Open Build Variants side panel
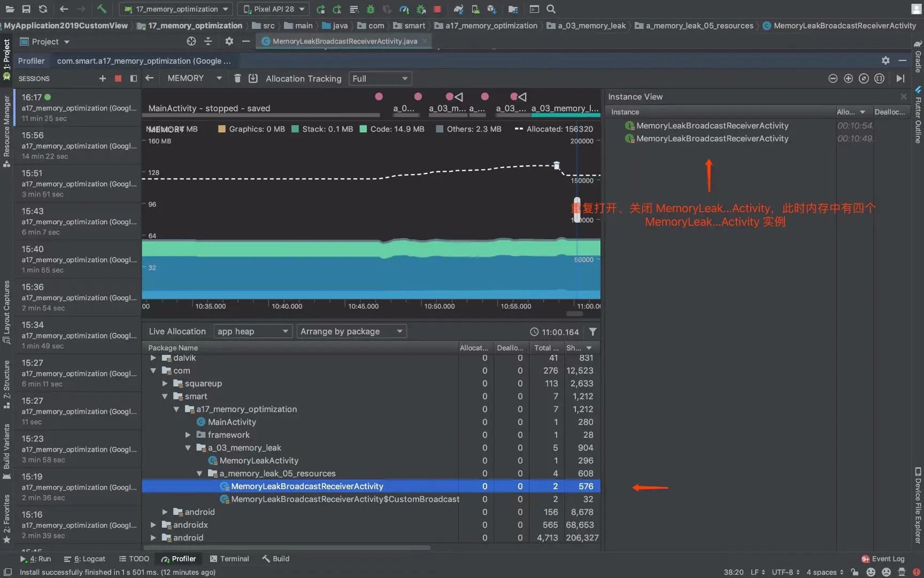The height and width of the screenshot is (578, 924). tap(6, 451)
